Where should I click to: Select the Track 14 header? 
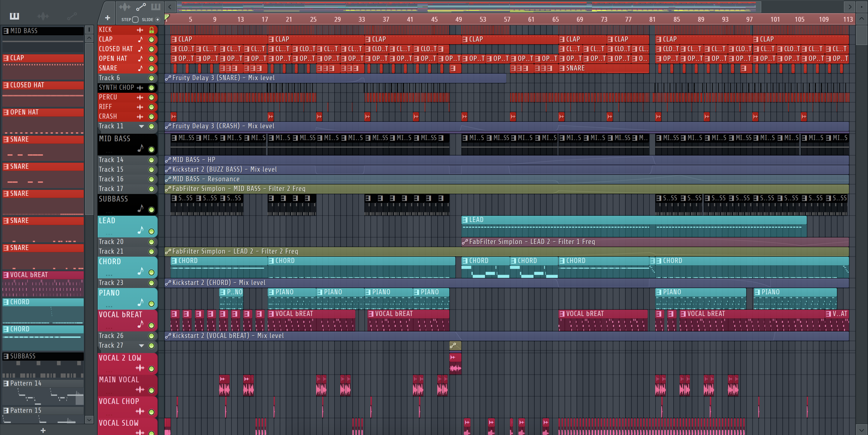tap(127, 160)
